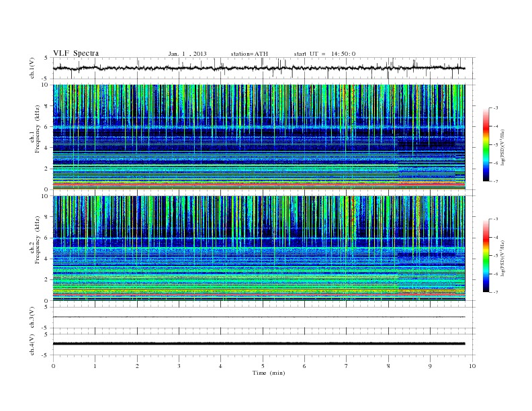The height and width of the screenshot is (411, 532).
Task: Click the ch.2 "Frequency (kHz)" axis label
Action: coord(38,239)
